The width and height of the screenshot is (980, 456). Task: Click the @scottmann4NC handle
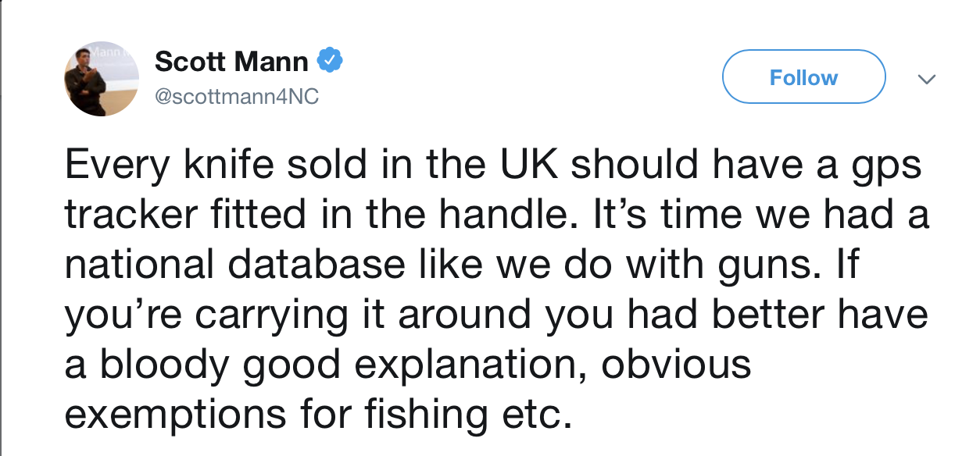pos(237,98)
